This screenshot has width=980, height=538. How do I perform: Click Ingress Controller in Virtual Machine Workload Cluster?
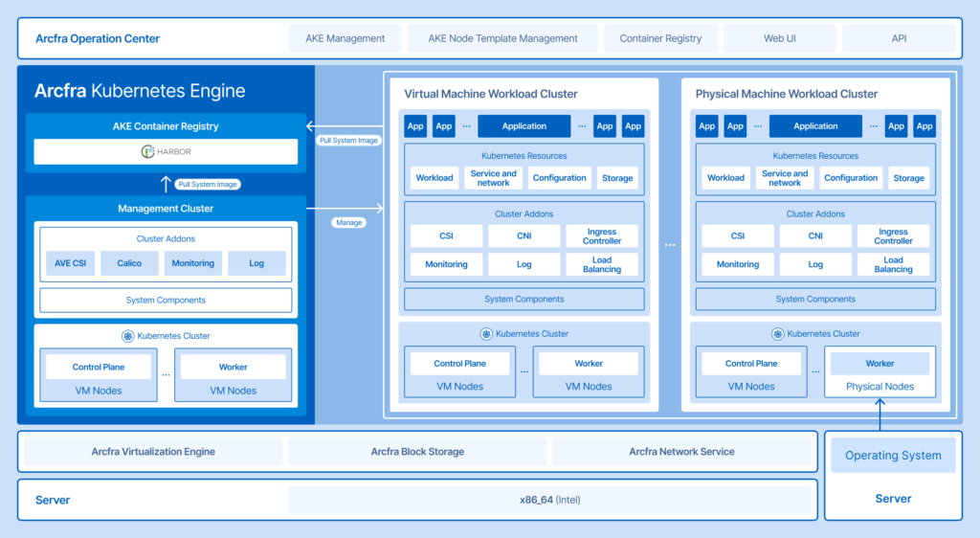coord(602,236)
